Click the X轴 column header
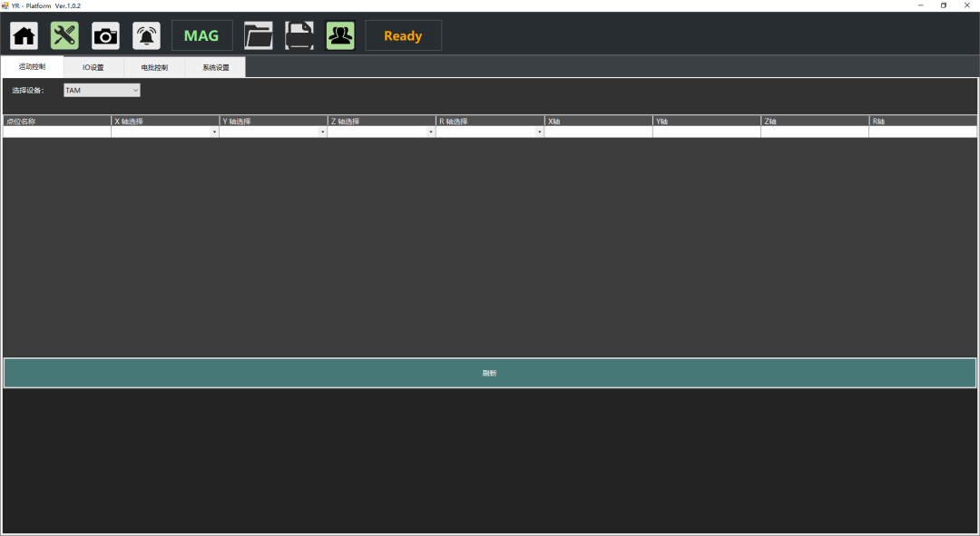This screenshot has height=536, width=980. 598,122
